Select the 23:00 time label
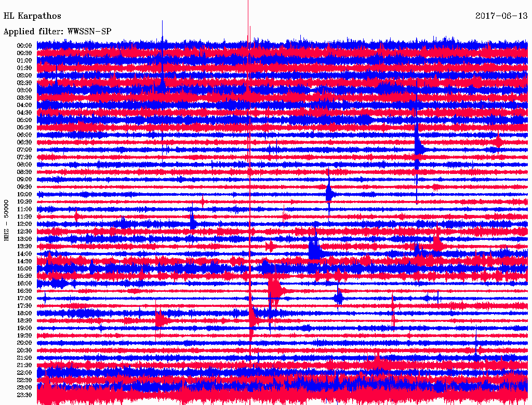Image resolution: width=532 pixels, height=405 pixels. point(24,388)
